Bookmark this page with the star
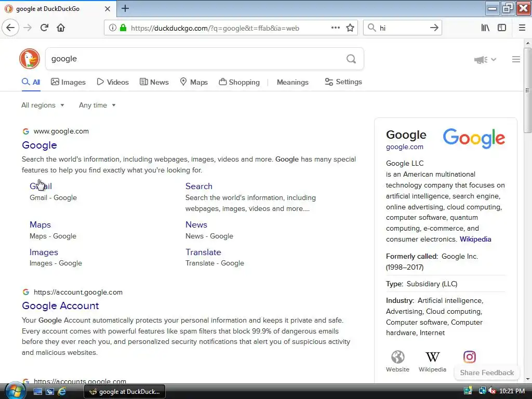 (x=350, y=28)
